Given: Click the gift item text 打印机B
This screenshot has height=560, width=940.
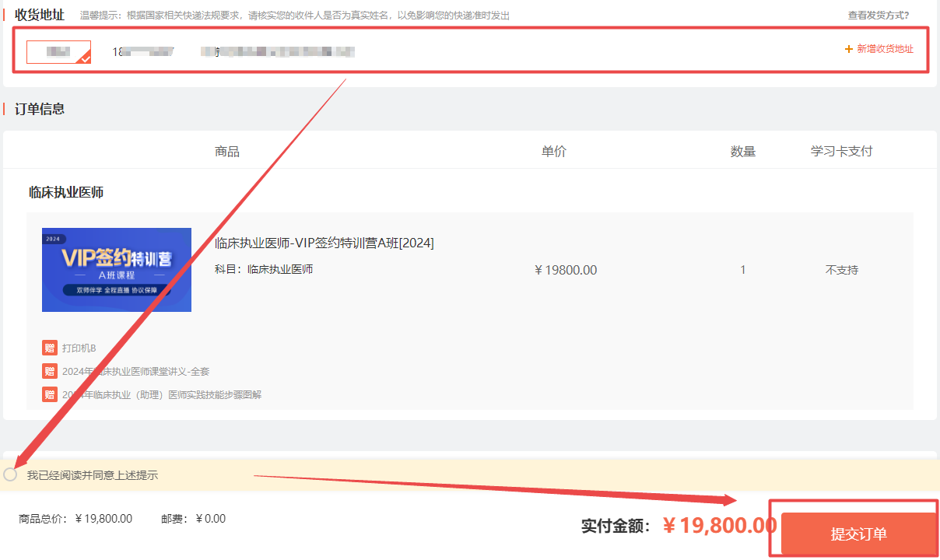Looking at the screenshot, I should 81,348.
